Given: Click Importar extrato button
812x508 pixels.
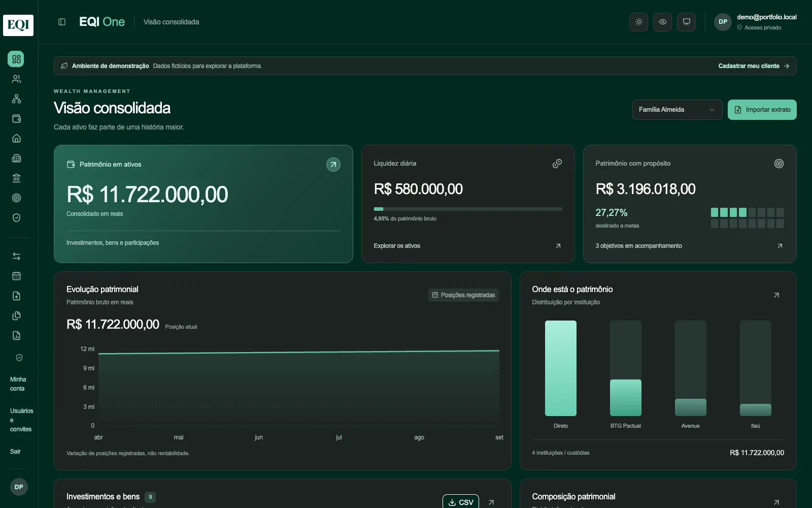Looking at the screenshot, I should pyautogui.click(x=762, y=110).
